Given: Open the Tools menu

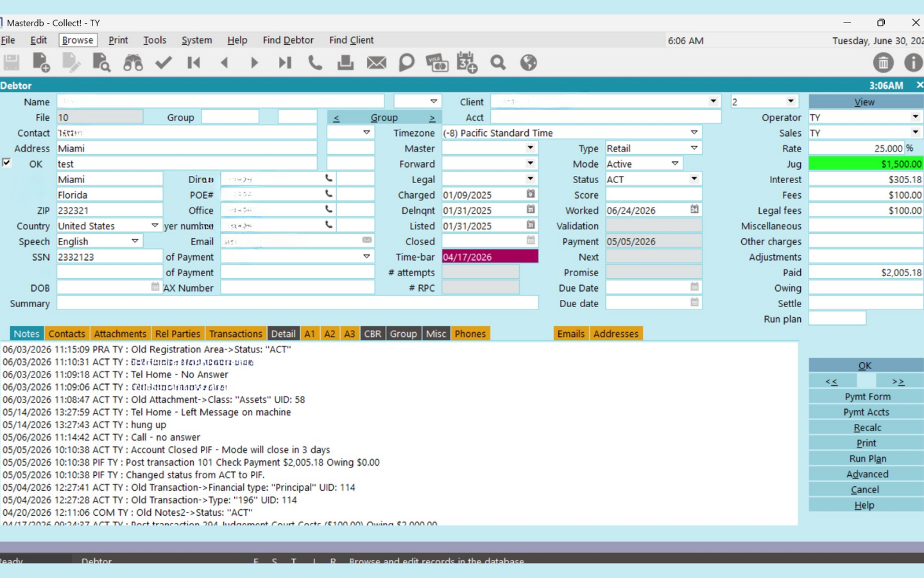Looking at the screenshot, I should coord(155,40).
